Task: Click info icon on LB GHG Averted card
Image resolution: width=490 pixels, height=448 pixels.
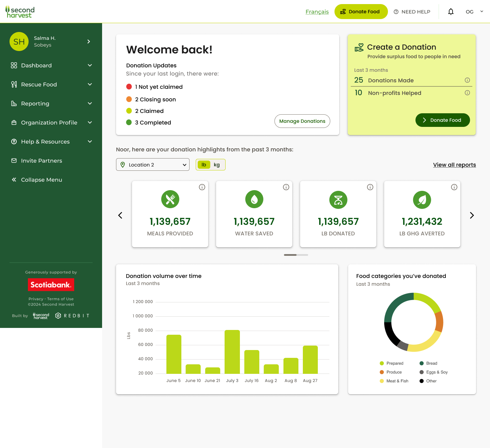Action: click(454, 187)
